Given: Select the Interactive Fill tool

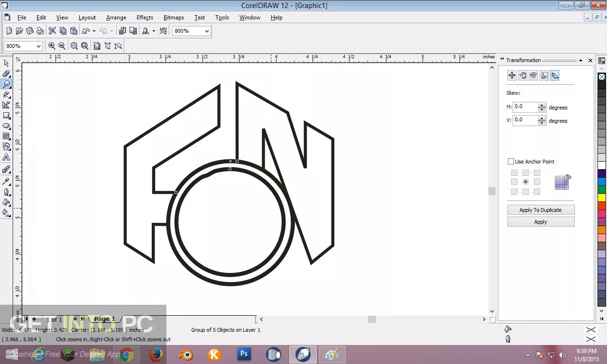Looking at the screenshot, I should pos(6,213).
